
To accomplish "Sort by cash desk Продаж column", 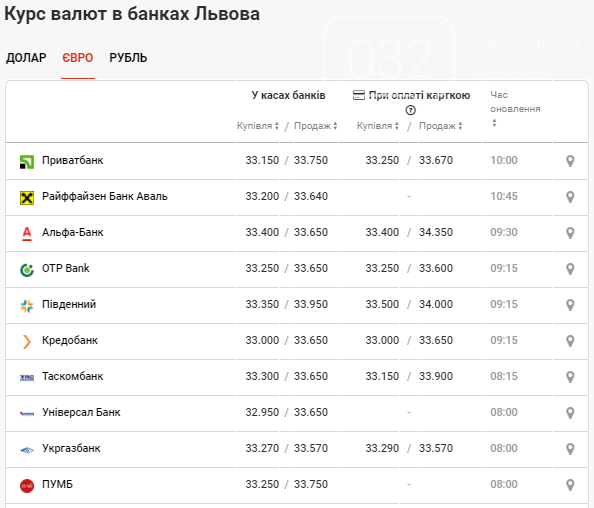I will pos(316,126).
